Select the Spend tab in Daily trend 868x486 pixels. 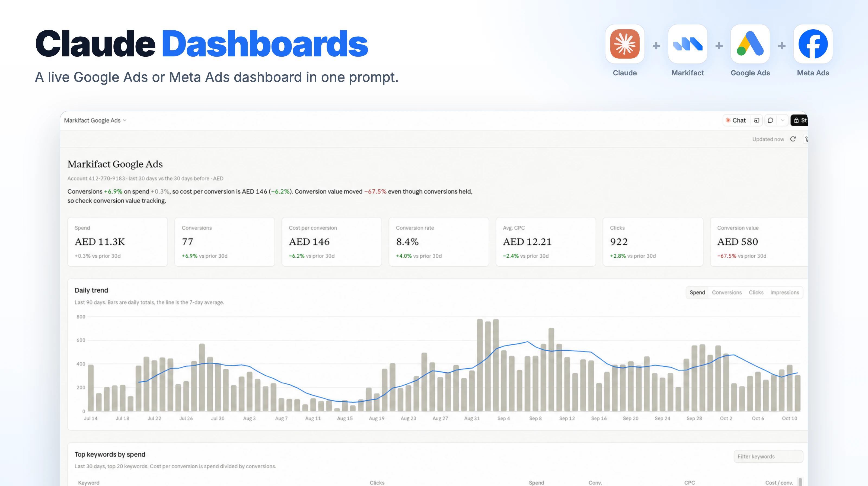point(697,292)
